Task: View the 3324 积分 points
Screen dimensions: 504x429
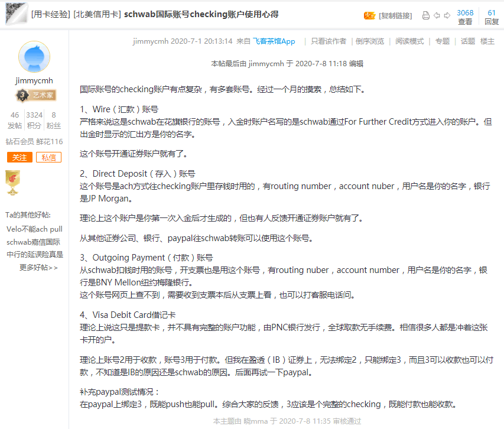Action: tap(34, 120)
